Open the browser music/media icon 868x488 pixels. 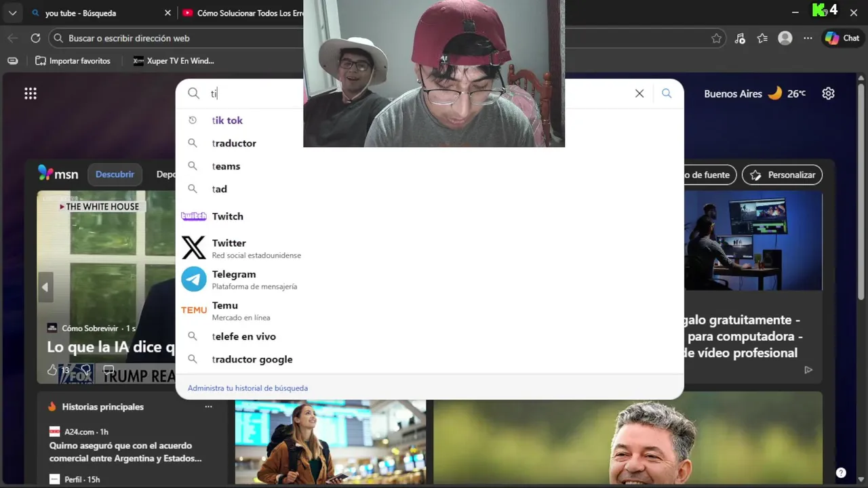tap(740, 39)
